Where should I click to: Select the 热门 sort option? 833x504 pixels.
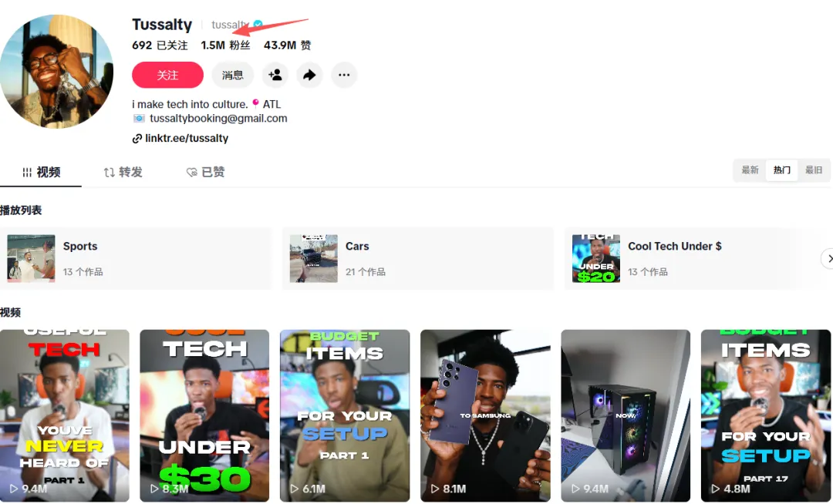pos(781,170)
